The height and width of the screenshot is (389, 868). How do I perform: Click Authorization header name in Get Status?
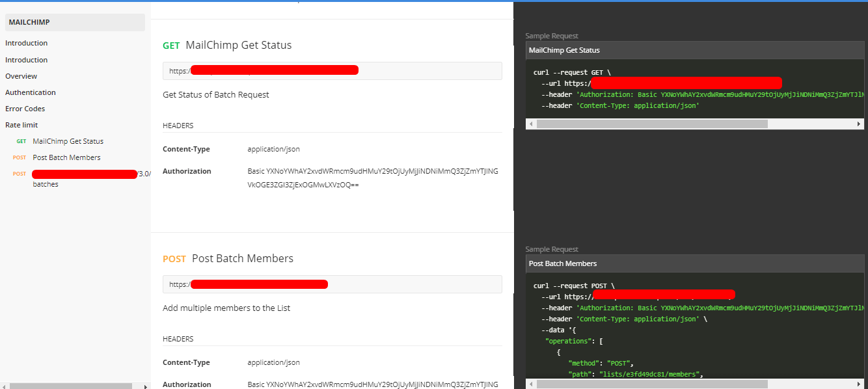187,171
